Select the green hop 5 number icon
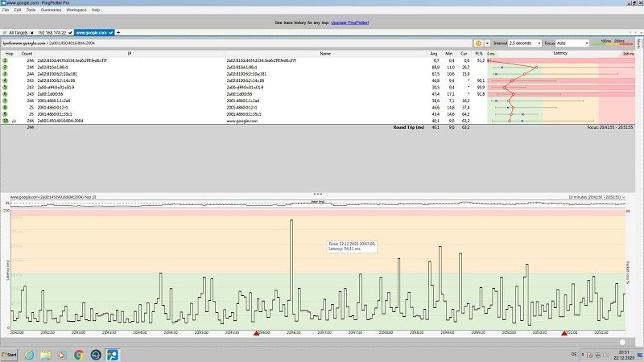 point(6,87)
